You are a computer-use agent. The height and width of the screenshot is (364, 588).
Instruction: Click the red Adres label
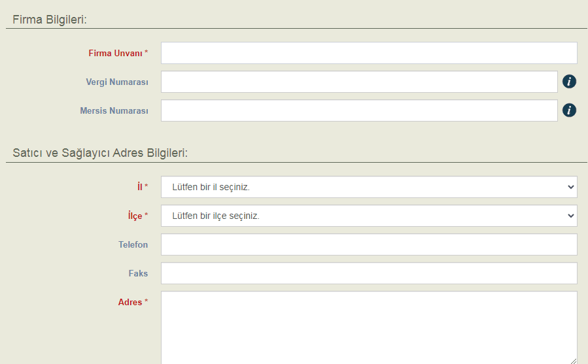coord(130,302)
